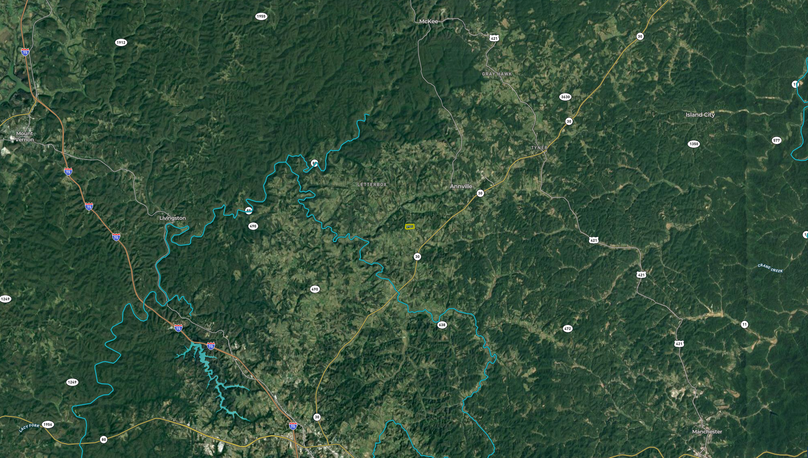808x458 pixels.
Task: Select the route 1956 shield near Lacy Fork
Action: (47, 424)
